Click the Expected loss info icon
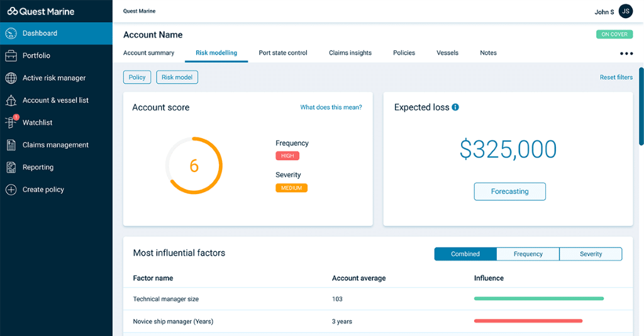Screen dimensions: 644x336 tap(455, 107)
